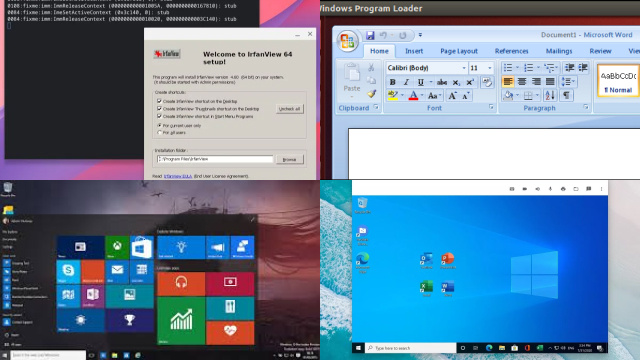The image size is (640, 360).
Task: Apply underline formatting in Word
Action: pos(420,82)
